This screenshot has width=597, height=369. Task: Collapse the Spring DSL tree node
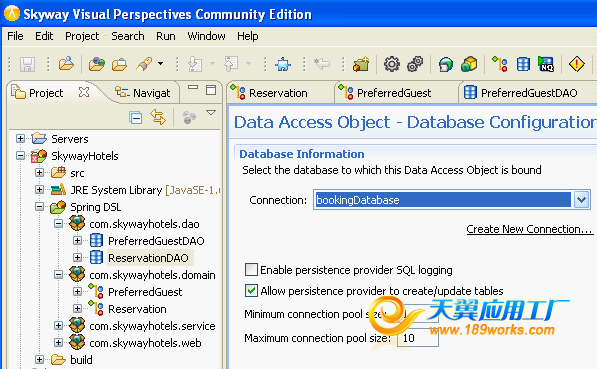pos(39,207)
